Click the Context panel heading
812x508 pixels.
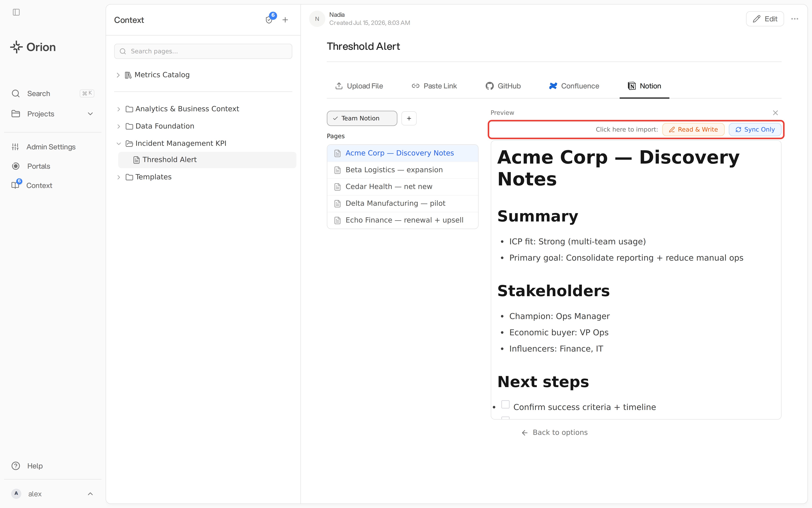click(x=129, y=20)
